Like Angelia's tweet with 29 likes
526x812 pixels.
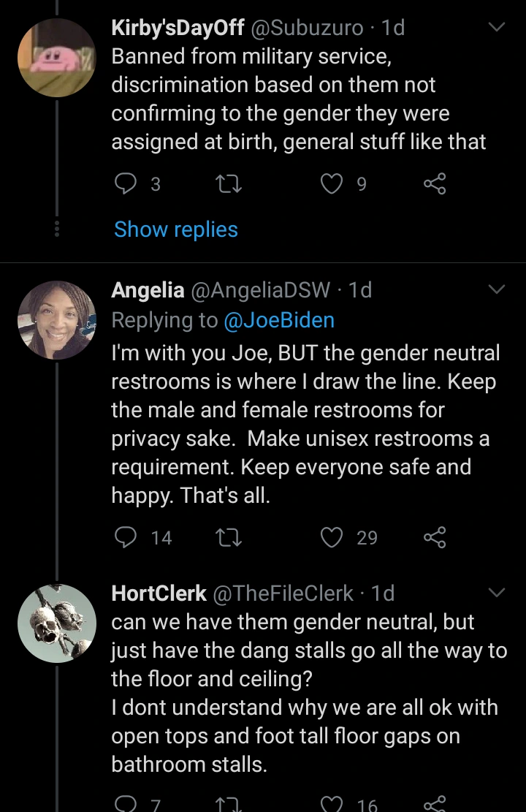tap(332, 538)
